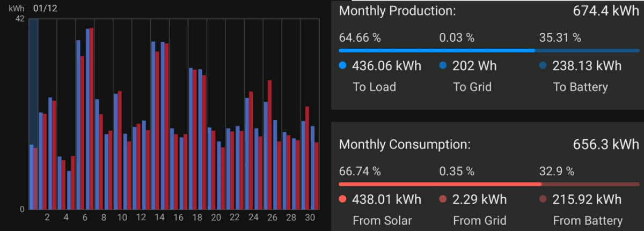The height and width of the screenshot is (231, 644).
Task: Click the From Battery label
Action: 588,220
